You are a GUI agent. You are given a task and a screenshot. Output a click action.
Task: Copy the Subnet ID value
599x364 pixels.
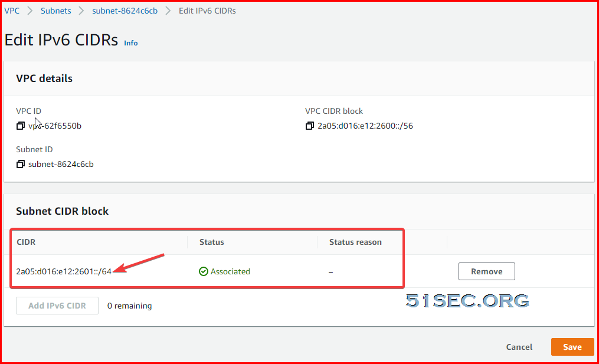coord(20,164)
